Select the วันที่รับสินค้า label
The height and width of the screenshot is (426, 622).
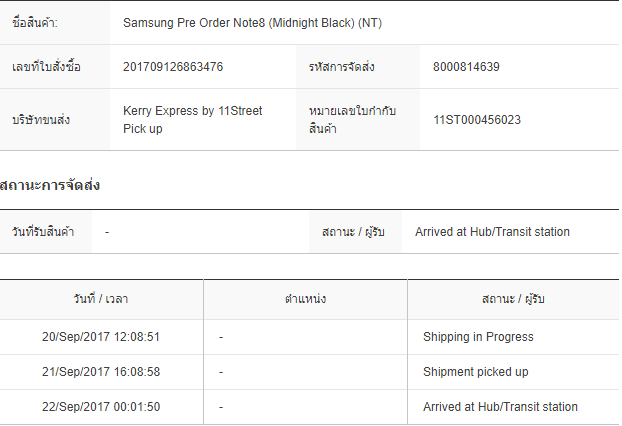(x=43, y=232)
